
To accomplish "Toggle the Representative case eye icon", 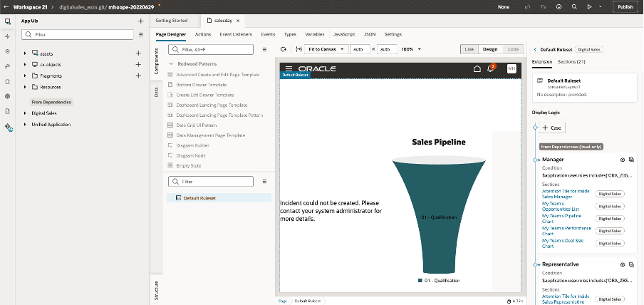I will click(x=622, y=264).
